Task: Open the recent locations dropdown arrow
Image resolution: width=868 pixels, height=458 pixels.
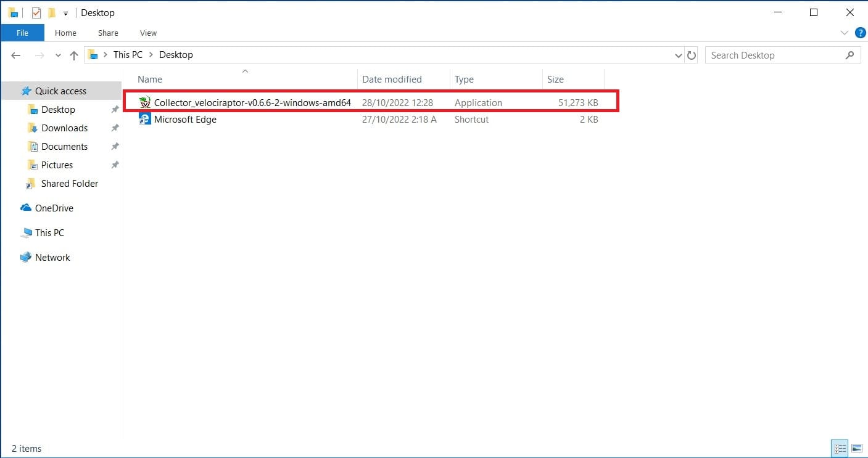Action: 58,55
